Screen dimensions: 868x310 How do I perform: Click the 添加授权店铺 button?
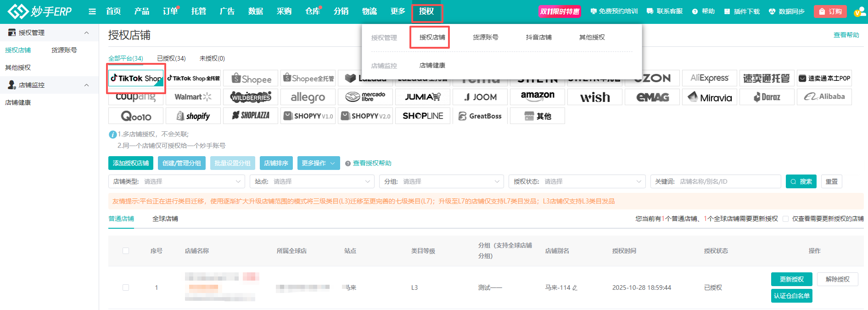(x=131, y=163)
